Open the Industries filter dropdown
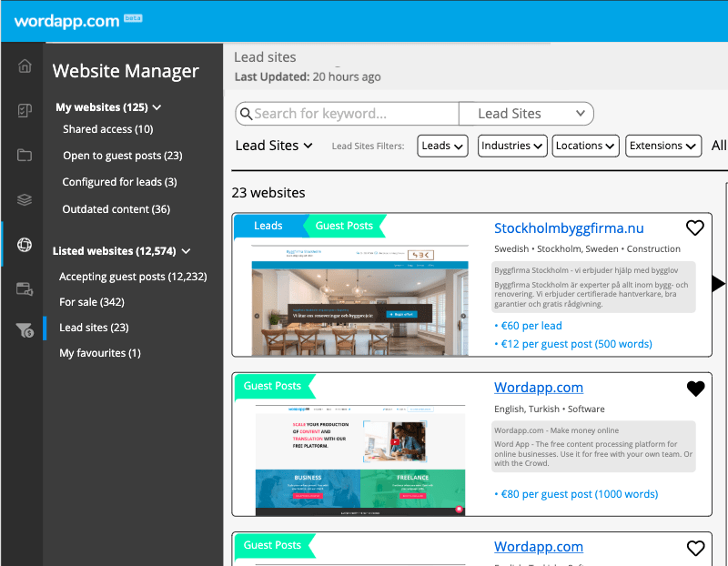 coord(512,146)
